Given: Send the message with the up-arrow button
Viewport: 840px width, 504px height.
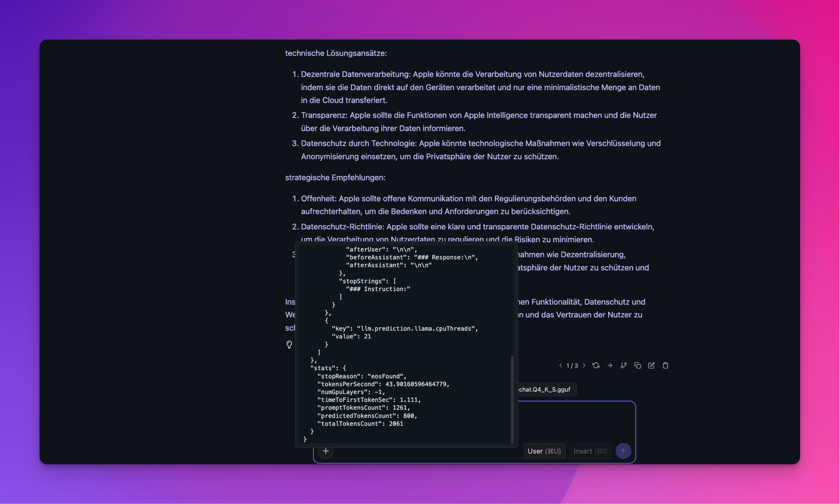Looking at the screenshot, I should (x=624, y=451).
